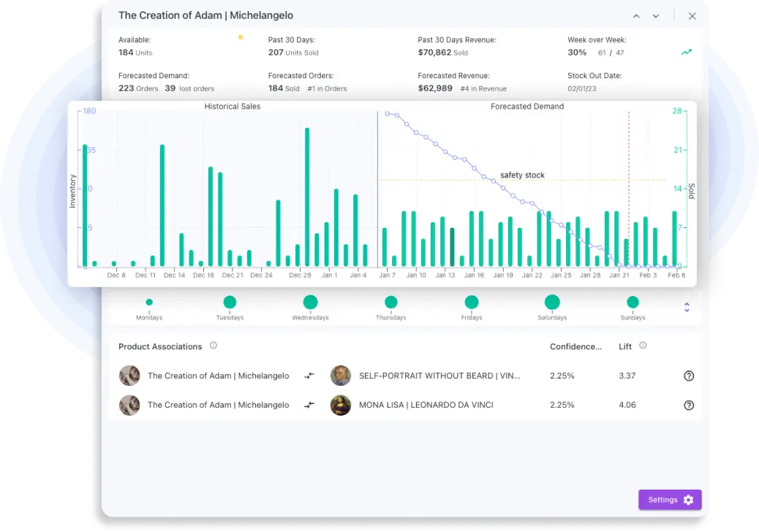Click the 3.37 lift value
This screenshot has height=532, width=759.
pyautogui.click(x=627, y=376)
